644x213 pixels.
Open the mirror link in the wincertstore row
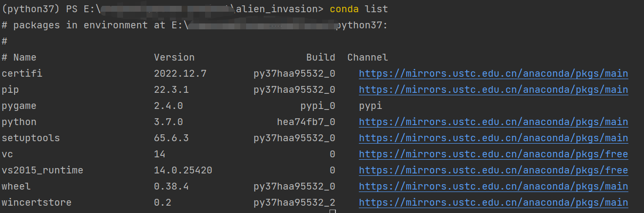494,203
